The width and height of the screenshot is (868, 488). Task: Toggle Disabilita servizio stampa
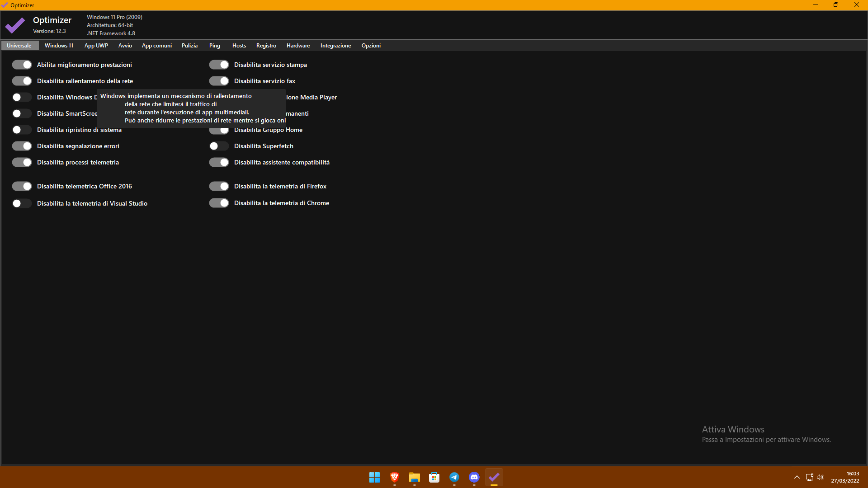pos(219,65)
